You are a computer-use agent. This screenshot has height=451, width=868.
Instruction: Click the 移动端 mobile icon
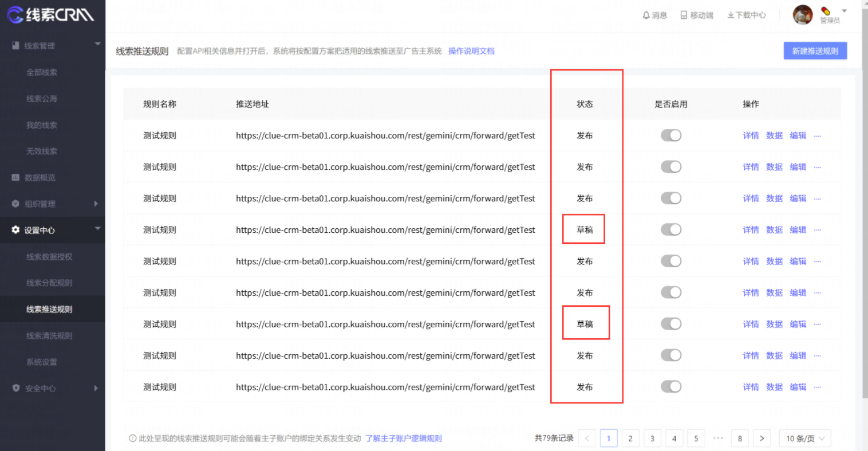pyautogui.click(x=683, y=15)
